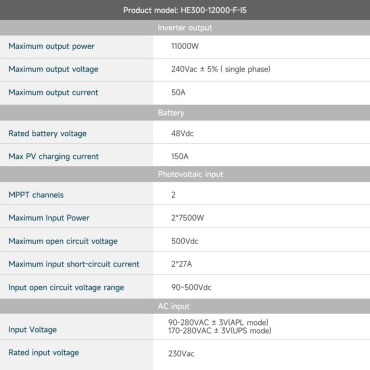This screenshot has height=370, width=370.
Task: Select the 'Maximum output voltage' label
Action: click(x=53, y=69)
